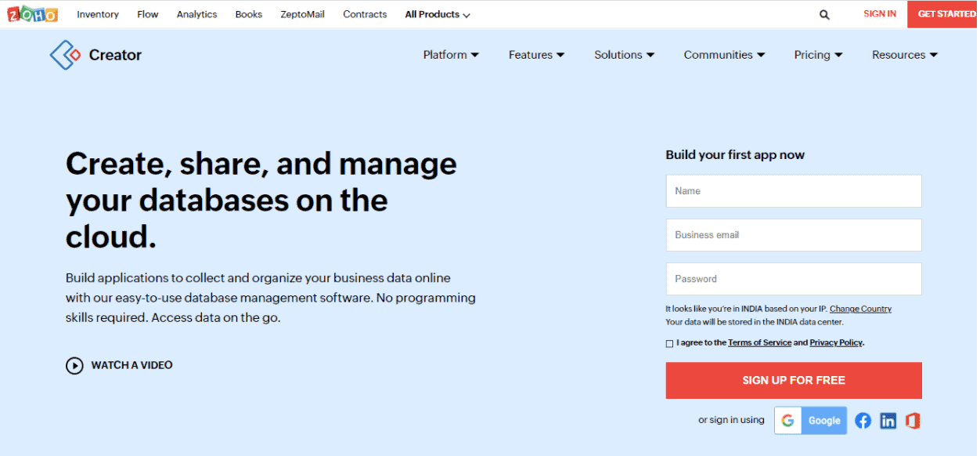Play the Watch a Video circle icon
The image size is (980, 456).
(74, 365)
